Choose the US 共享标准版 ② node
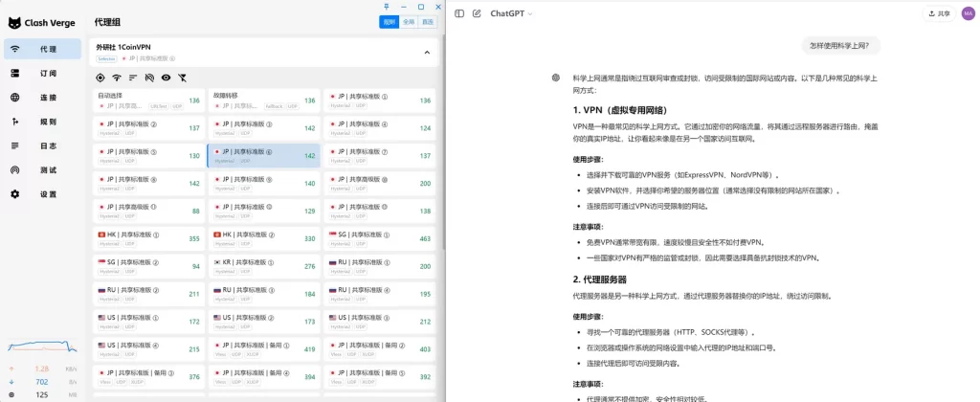 (x=264, y=322)
